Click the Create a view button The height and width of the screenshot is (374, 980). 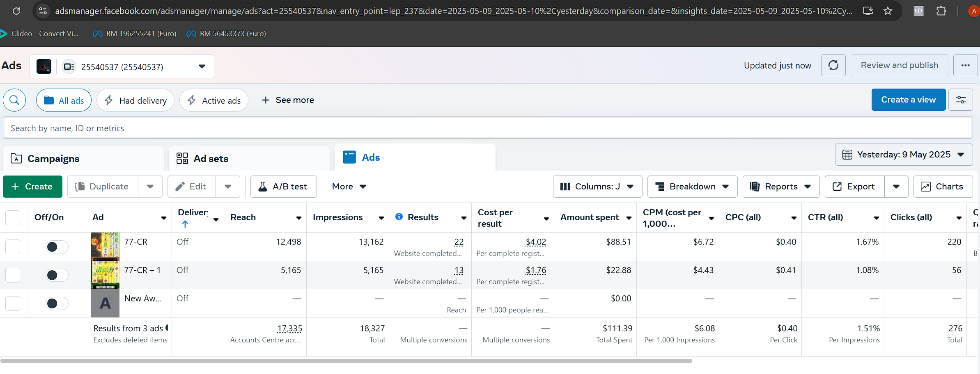click(908, 100)
